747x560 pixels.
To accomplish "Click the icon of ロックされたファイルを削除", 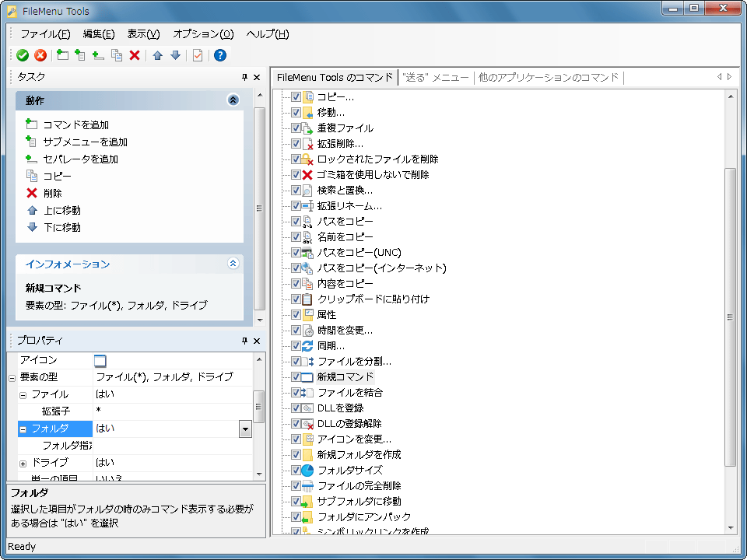I will coord(308,159).
